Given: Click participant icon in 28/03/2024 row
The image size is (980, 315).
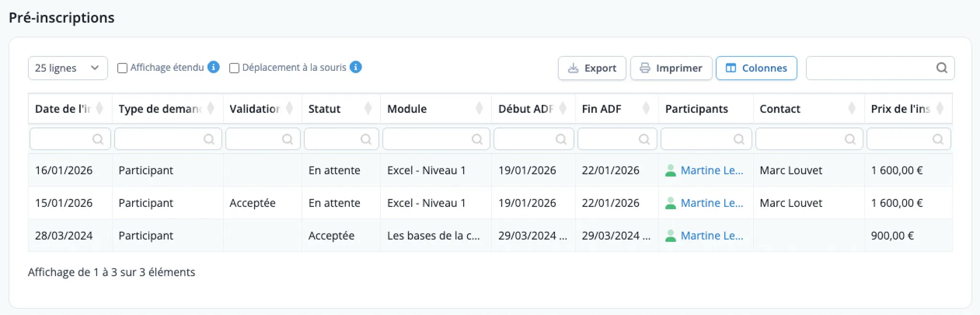Looking at the screenshot, I should coord(670,236).
